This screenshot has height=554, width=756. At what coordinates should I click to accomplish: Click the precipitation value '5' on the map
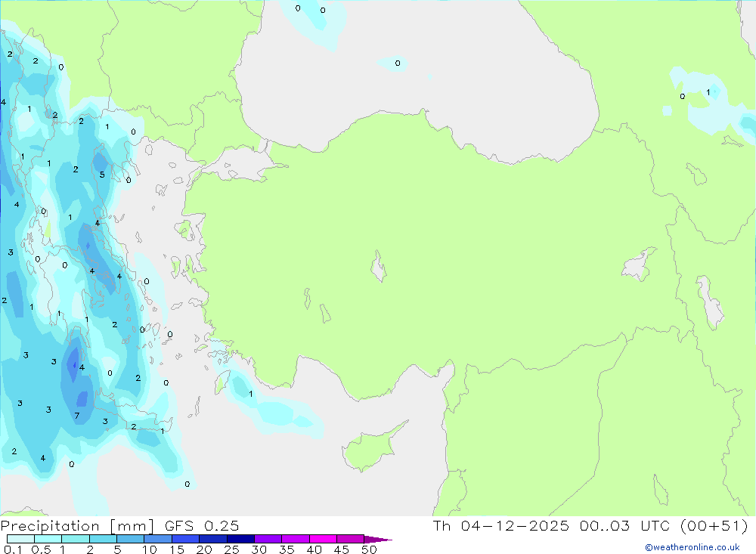coord(102,175)
